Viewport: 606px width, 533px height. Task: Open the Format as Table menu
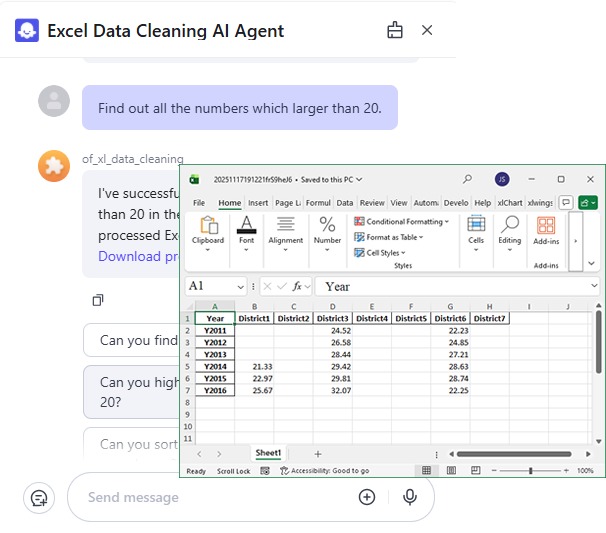[388, 237]
